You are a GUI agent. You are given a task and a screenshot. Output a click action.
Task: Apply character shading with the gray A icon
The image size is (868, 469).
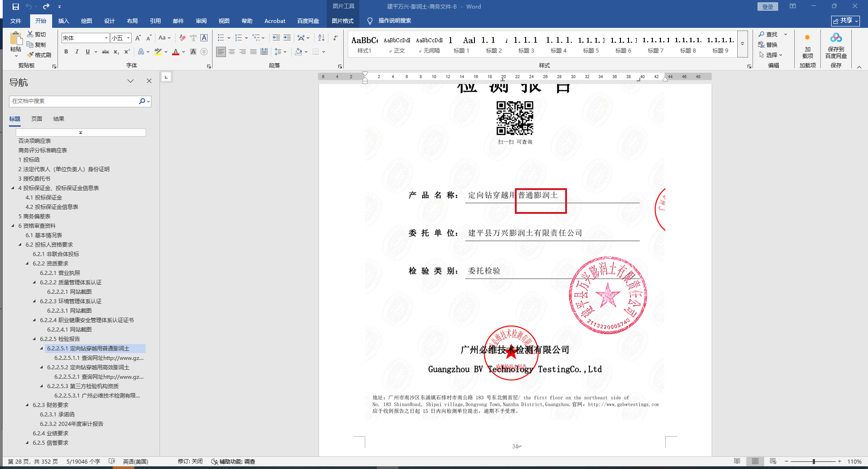[x=193, y=52]
